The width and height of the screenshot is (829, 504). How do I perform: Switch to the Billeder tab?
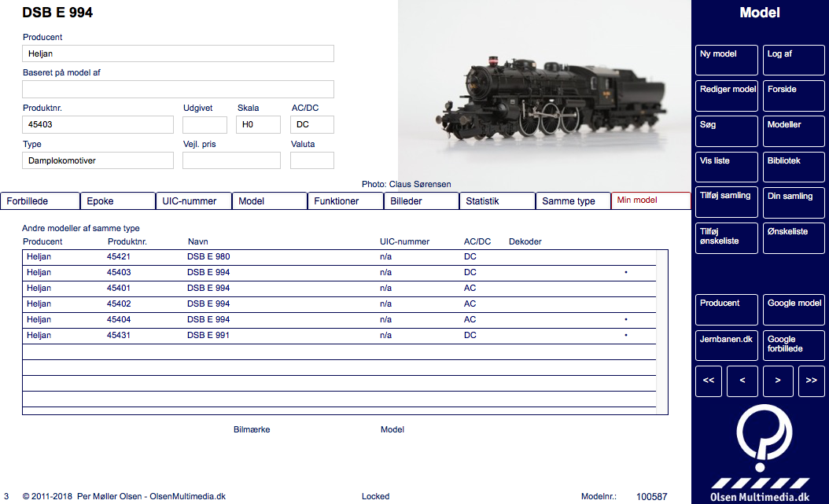(x=422, y=201)
